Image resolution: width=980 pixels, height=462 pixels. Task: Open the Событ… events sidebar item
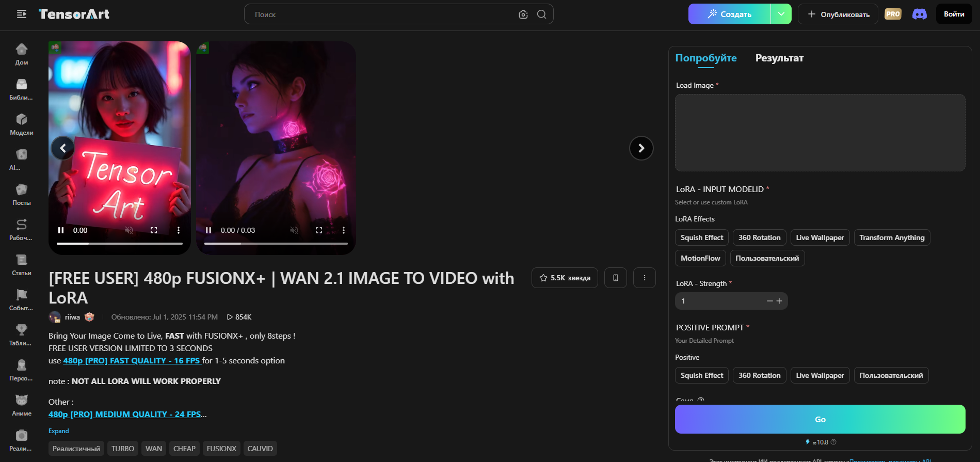pos(22,300)
